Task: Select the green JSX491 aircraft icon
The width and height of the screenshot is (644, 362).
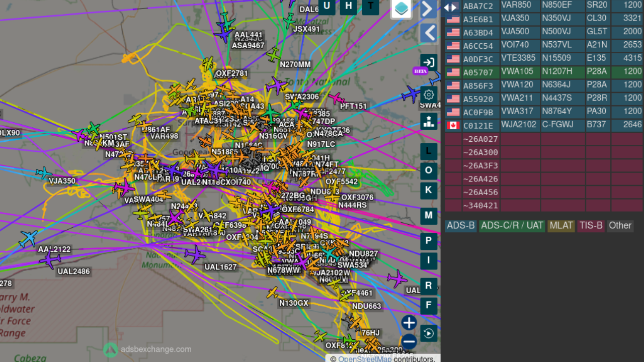Action: click(289, 21)
